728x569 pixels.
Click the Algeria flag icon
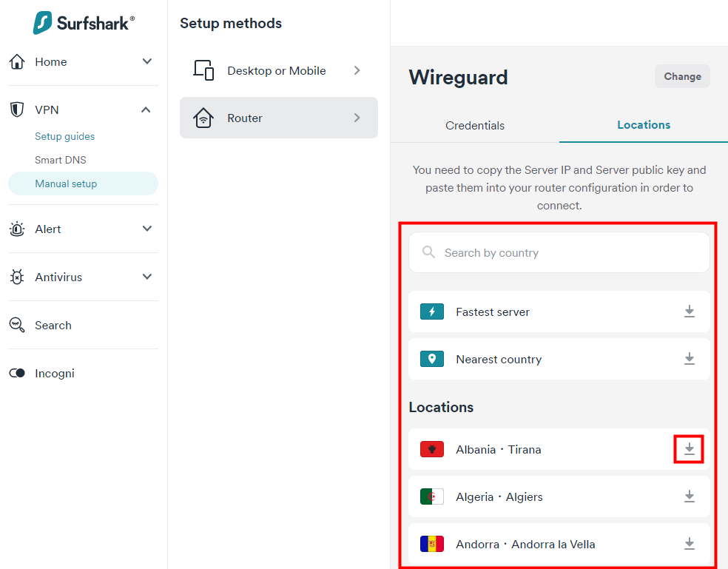(x=432, y=496)
